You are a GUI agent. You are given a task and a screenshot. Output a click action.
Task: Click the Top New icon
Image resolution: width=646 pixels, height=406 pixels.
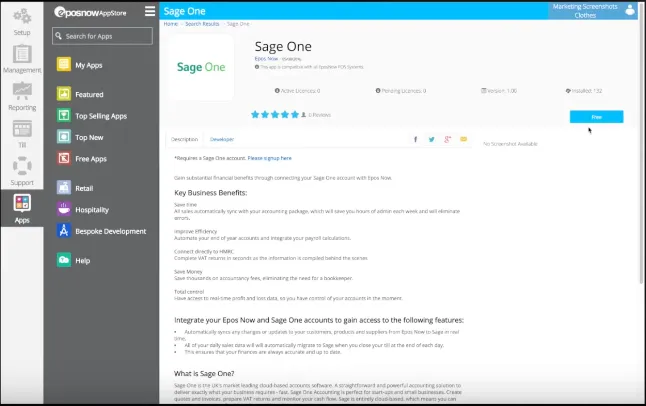coord(63,137)
